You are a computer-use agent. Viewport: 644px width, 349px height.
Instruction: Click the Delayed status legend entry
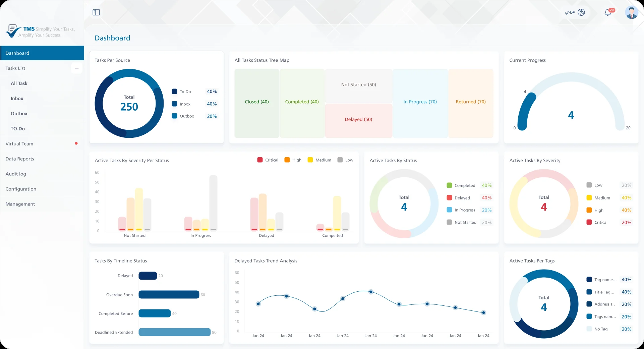[x=469, y=198]
